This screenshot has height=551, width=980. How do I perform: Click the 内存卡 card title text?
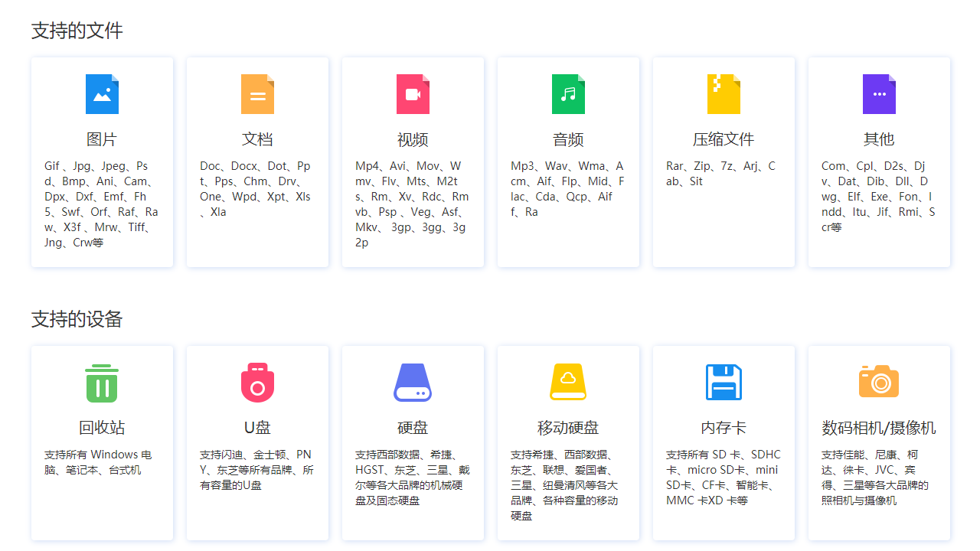pyautogui.click(x=724, y=428)
